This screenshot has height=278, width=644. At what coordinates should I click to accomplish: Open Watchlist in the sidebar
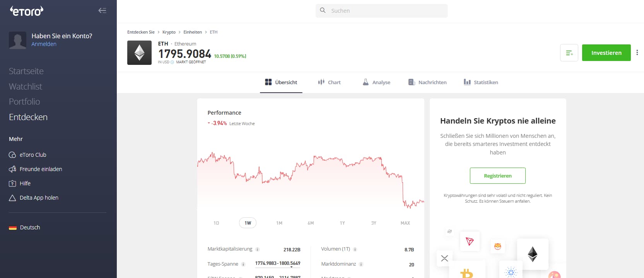pos(26,86)
